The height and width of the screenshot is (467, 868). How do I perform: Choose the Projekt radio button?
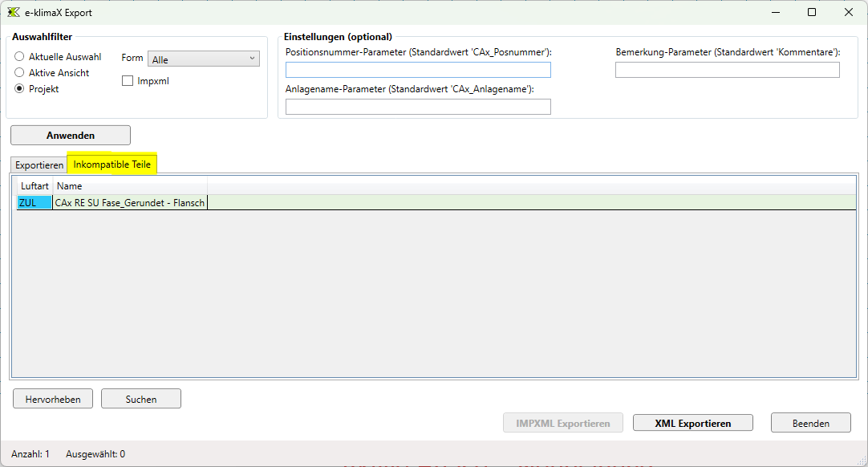pyautogui.click(x=20, y=89)
